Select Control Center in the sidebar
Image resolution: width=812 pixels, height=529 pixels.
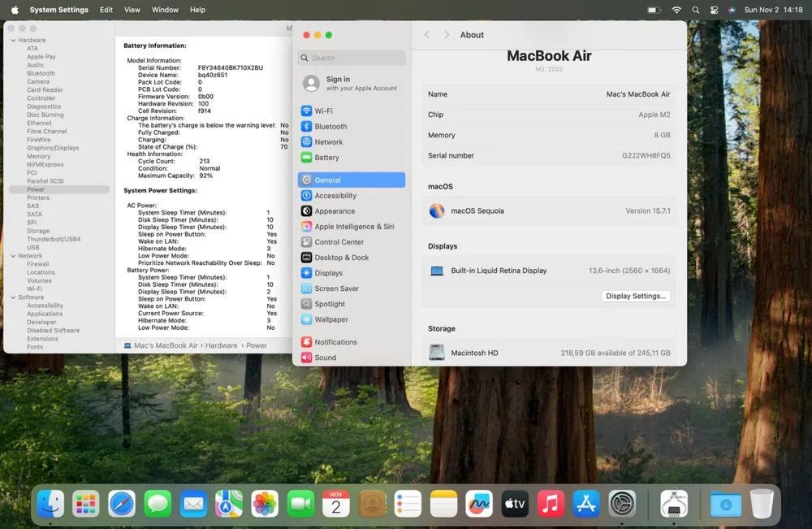click(x=339, y=242)
